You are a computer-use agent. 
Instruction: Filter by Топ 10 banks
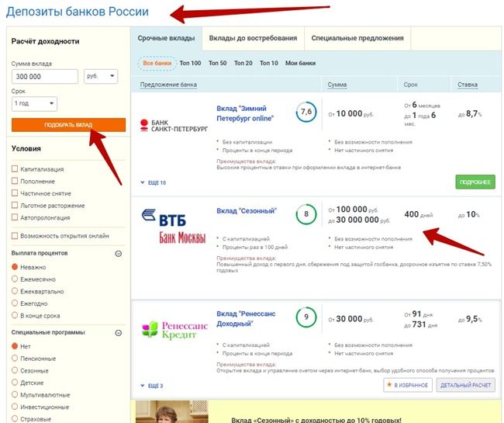pyautogui.click(x=269, y=64)
